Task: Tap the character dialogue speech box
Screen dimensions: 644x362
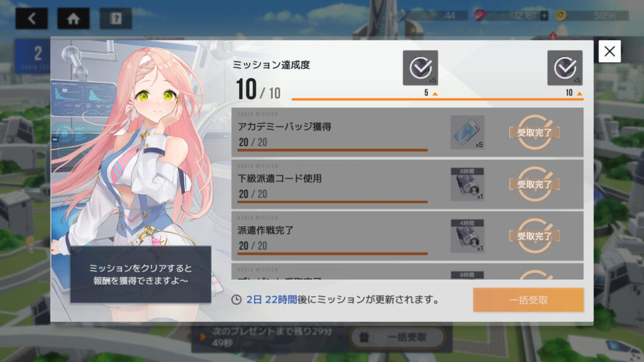Action: [x=140, y=274]
